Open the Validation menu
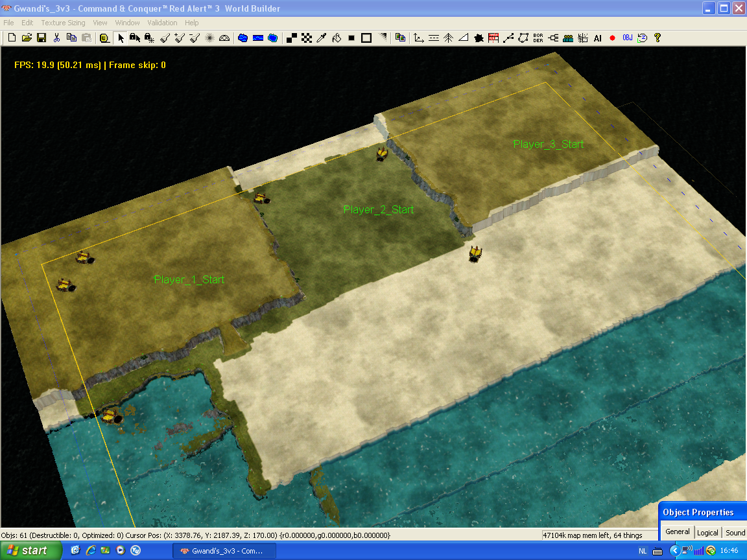 [162, 23]
